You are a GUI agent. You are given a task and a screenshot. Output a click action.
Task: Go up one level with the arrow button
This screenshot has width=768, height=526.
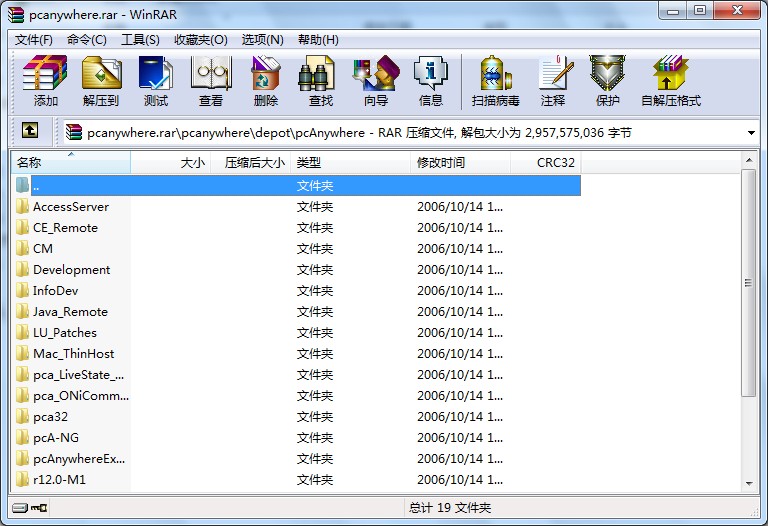[x=30, y=131]
